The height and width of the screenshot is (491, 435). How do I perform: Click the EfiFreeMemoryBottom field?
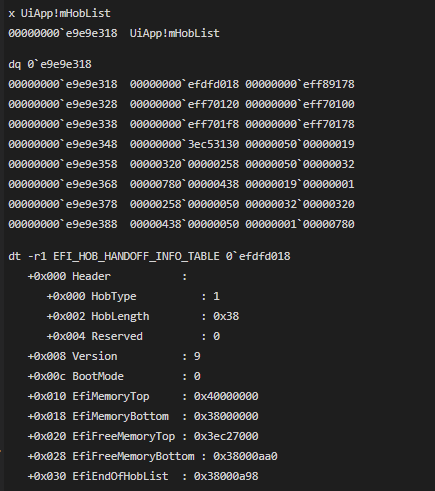[153, 456]
